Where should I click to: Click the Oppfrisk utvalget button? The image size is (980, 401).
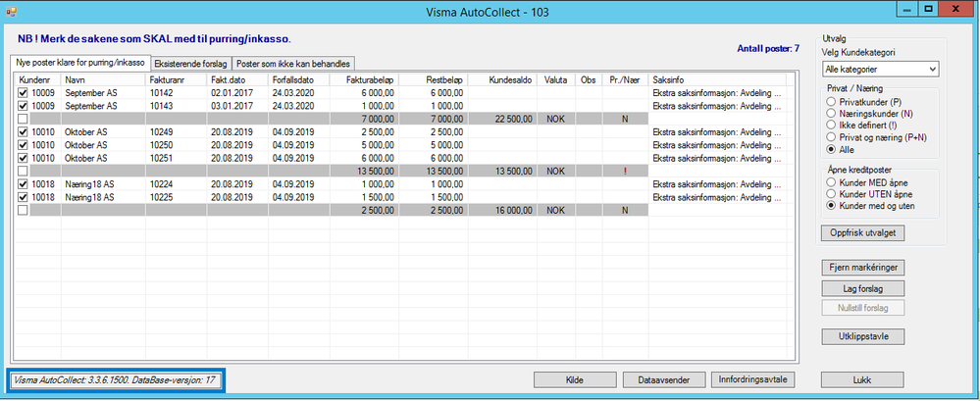click(x=862, y=232)
